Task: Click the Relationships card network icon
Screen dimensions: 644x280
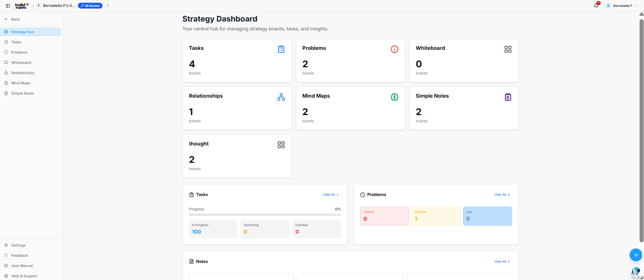Action: point(281,97)
